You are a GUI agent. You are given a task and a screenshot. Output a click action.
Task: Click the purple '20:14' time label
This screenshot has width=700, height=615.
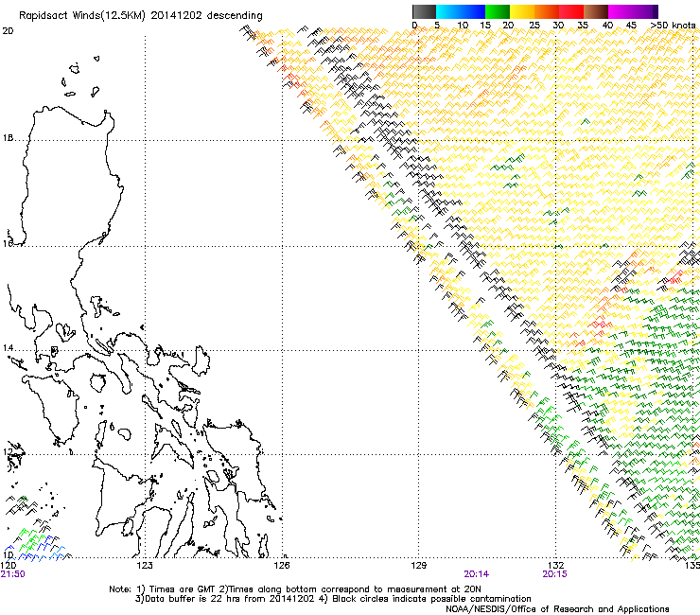coord(477,574)
